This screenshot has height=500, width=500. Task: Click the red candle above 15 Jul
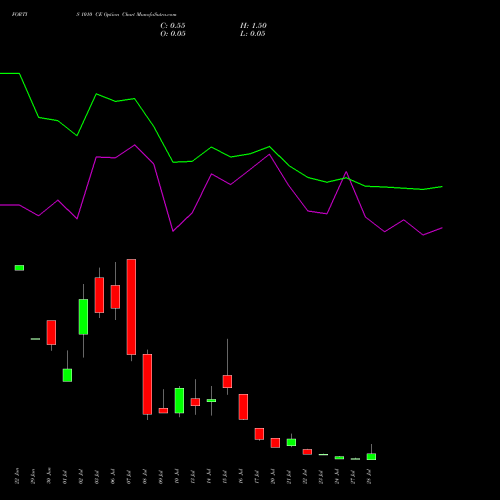click(x=227, y=381)
